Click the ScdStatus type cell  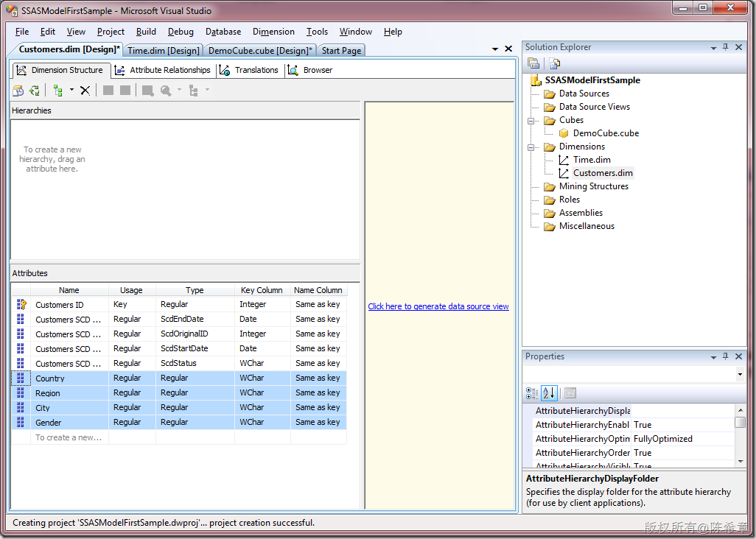pyautogui.click(x=195, y=363)
